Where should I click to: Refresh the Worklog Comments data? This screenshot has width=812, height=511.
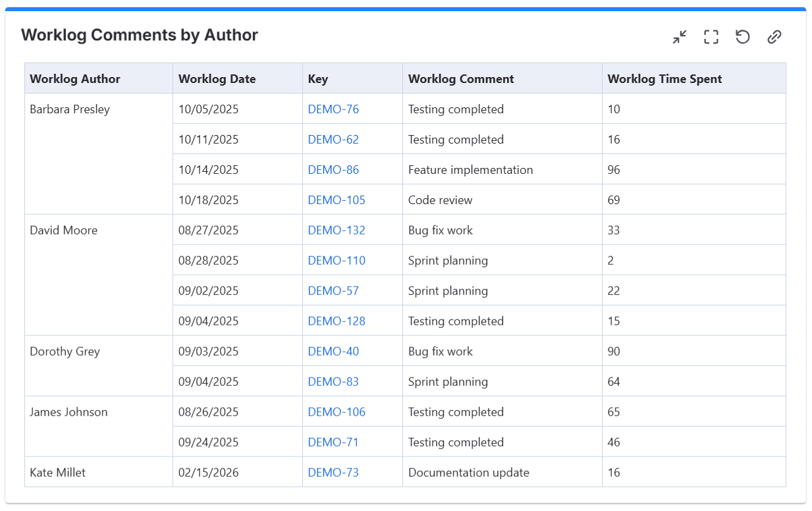coord(742,37)
